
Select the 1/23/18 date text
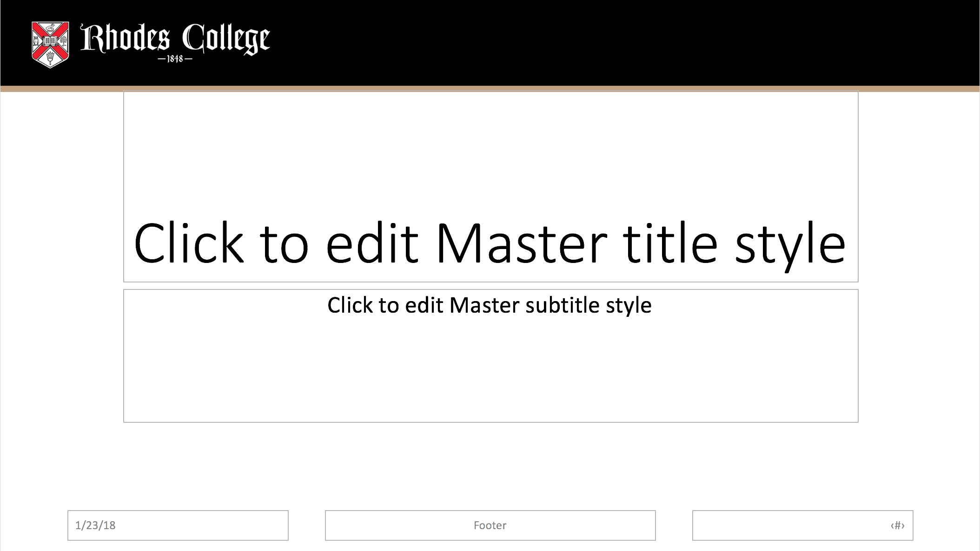[x=95, y=525]
